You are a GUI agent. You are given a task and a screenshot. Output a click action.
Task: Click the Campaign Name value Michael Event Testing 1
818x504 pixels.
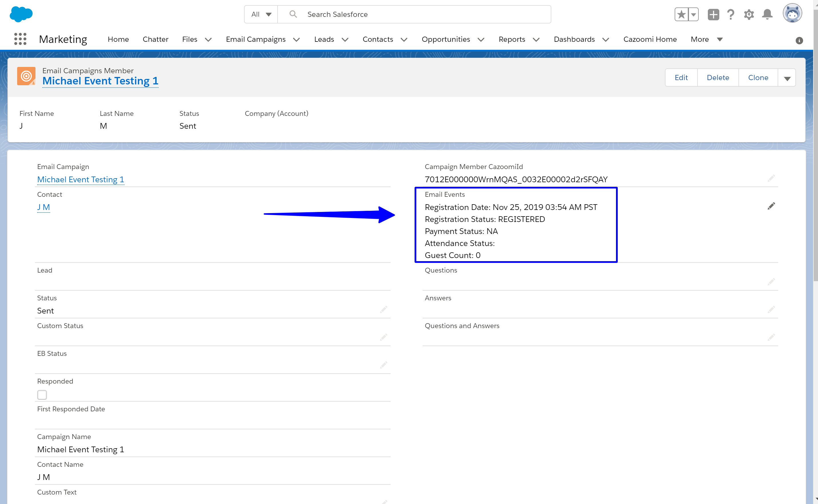pos(80,449)
